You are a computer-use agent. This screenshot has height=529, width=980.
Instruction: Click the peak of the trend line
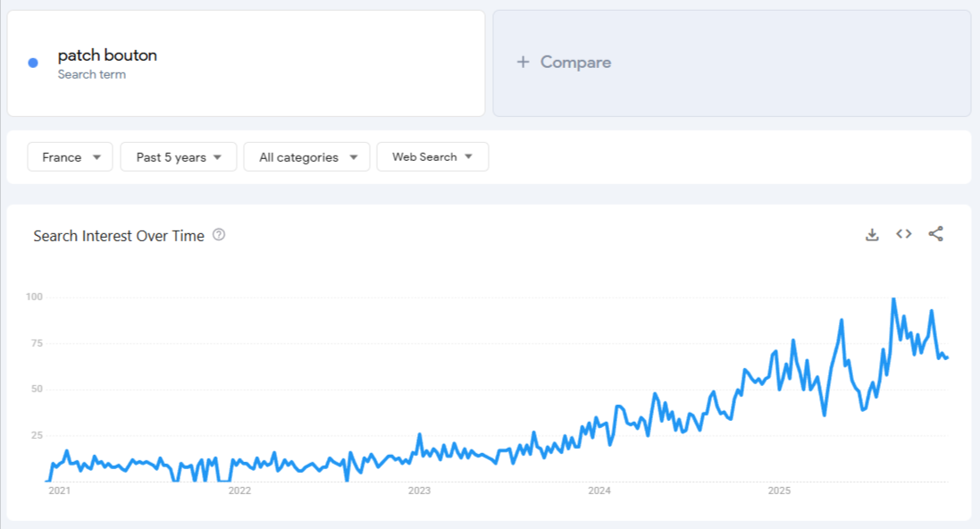[x=892, y=298]
